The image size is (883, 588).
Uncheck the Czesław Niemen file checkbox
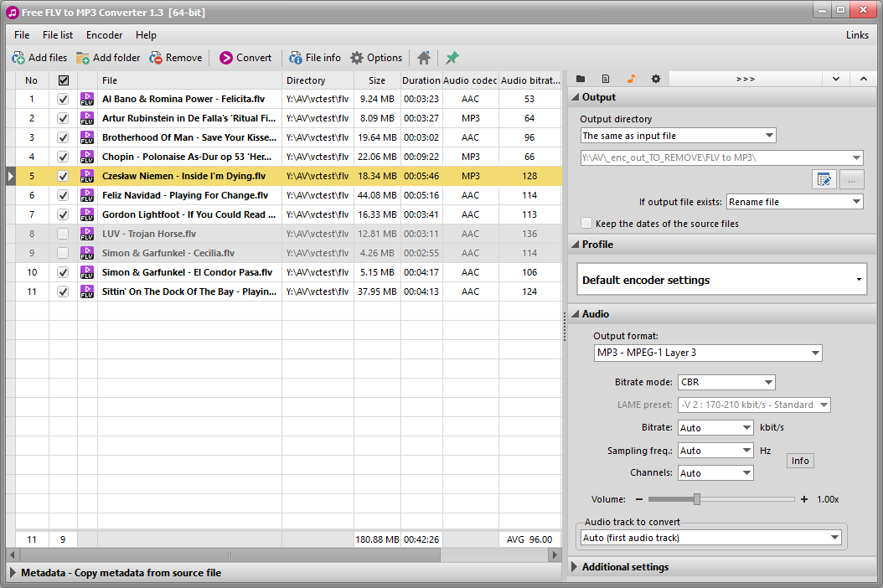point(63,176)
